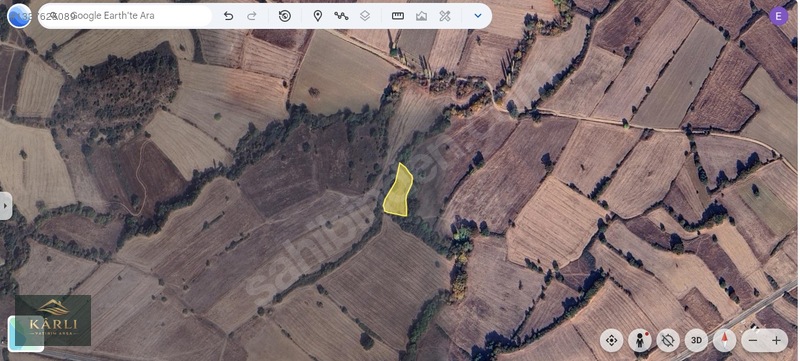Expand the toolbar's more-options chevron
The height and width of the screenshot is (361, 800).
click(x=478, y=16)
